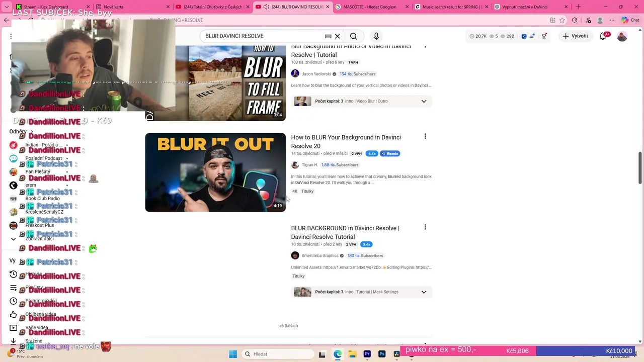Viewport: 644px width, 362px height.
Task: Click the Remix badge on Tigran video
Action: point(390,153)
